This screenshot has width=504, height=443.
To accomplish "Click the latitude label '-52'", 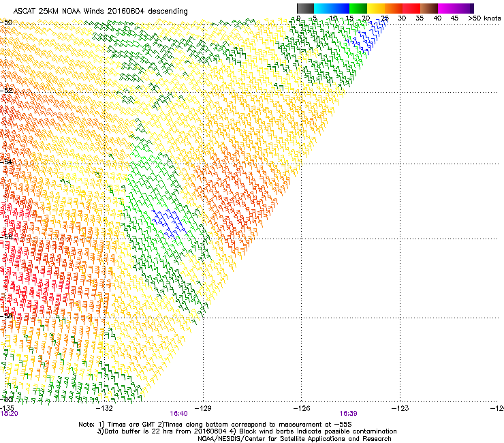I will click(x=6, y=90).
